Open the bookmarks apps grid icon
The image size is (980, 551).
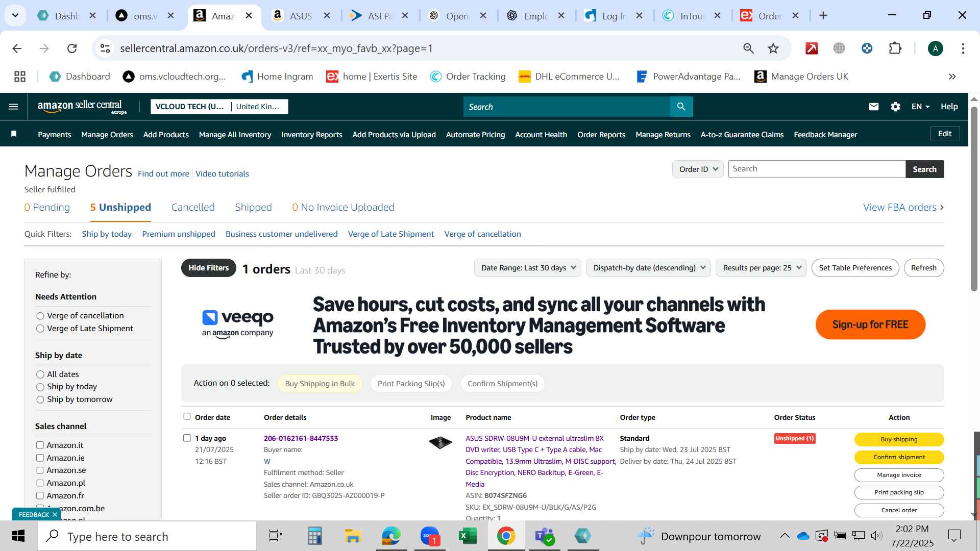click(20, 77)
